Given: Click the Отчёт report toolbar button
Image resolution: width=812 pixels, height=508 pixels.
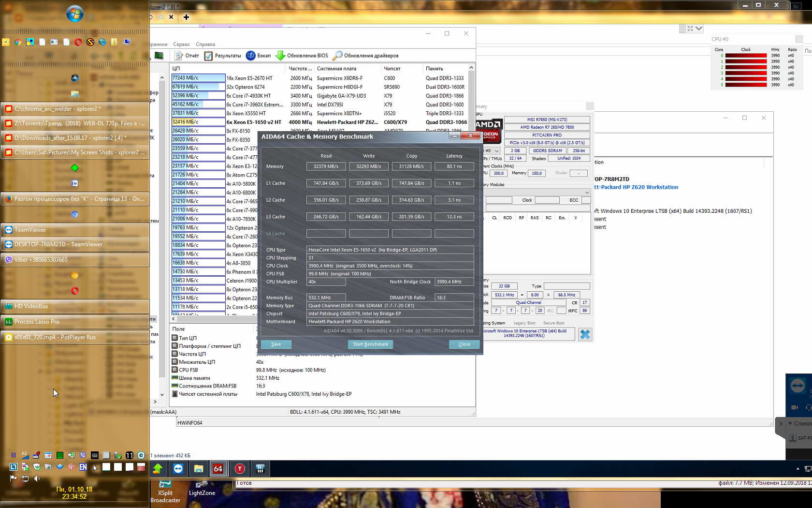Looking at the screenshot, I should [187, 56].
